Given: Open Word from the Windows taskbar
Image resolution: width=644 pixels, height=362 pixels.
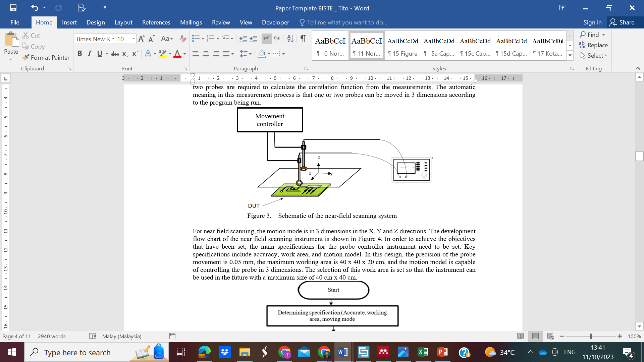Looking at the screenshot, I should pos(342,352).
